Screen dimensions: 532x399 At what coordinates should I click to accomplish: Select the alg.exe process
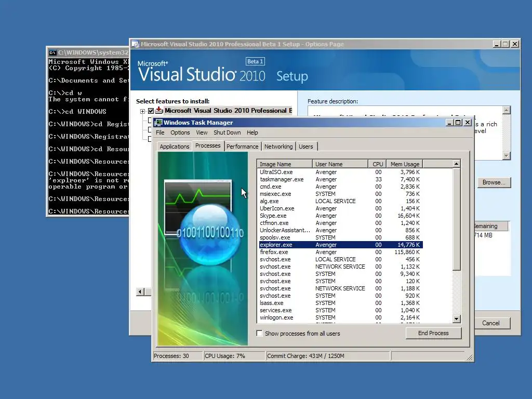pos(340,201)
